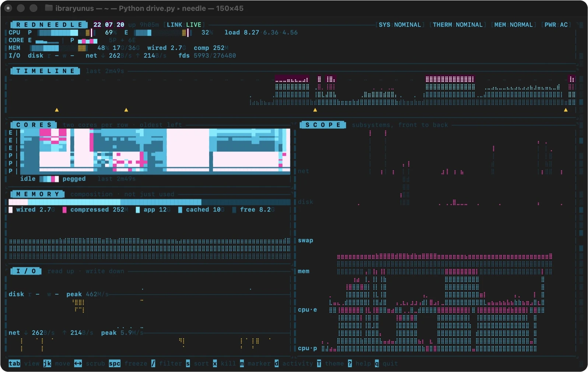Select the MEMORY panel header
588x372 pixels.
pyautogui.click(x=38, y=194)
